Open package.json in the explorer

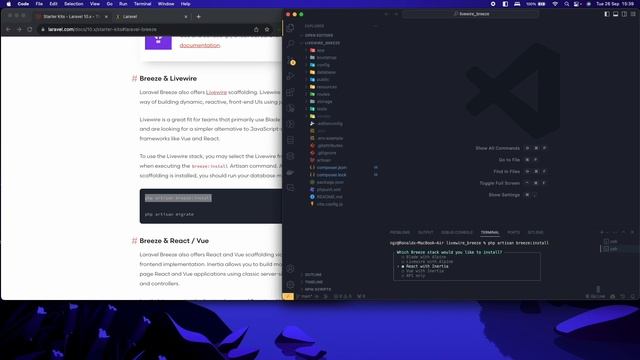330,182
